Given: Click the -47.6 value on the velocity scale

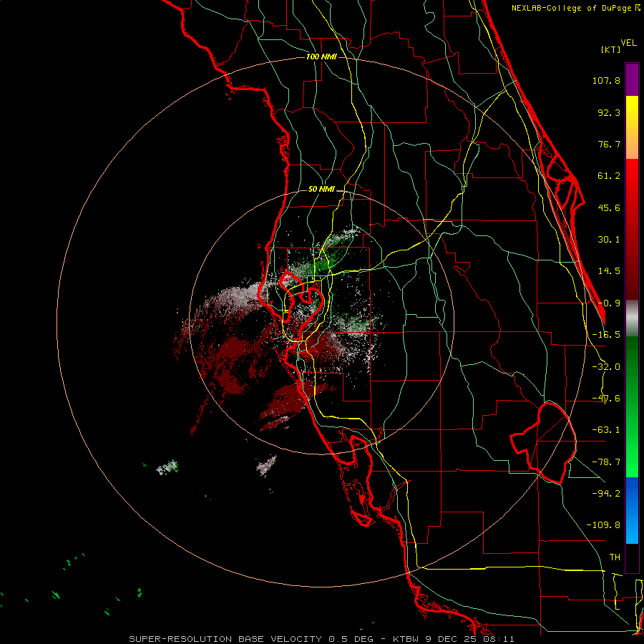Looking at the screenshot, I should pyautogui.click(x=606, y=399).
